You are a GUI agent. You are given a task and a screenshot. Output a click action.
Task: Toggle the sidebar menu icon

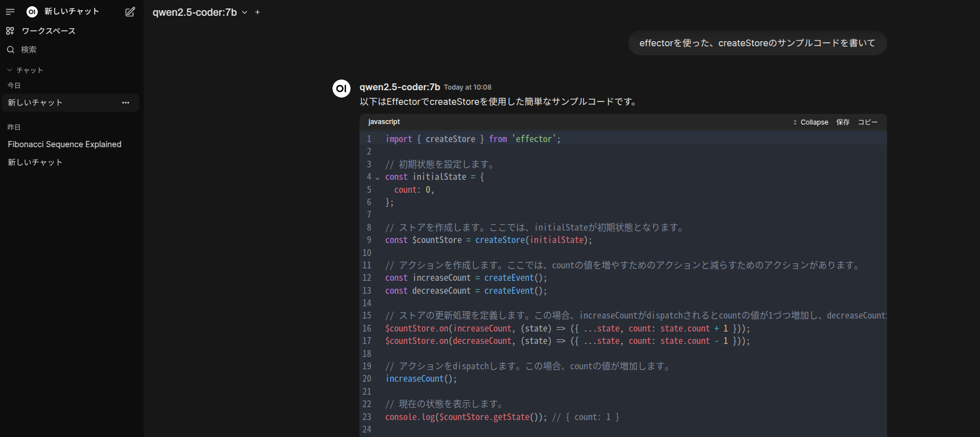coord(10,12)
